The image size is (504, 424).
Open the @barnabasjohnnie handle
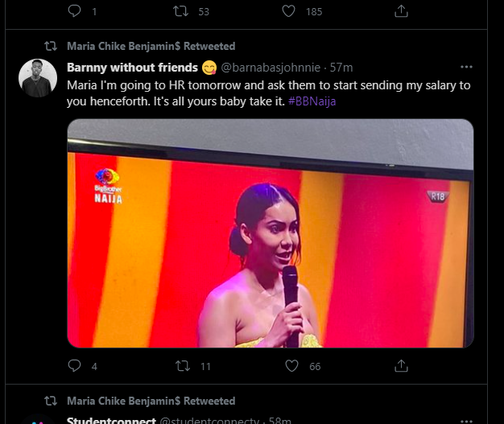tap(271, 68)
